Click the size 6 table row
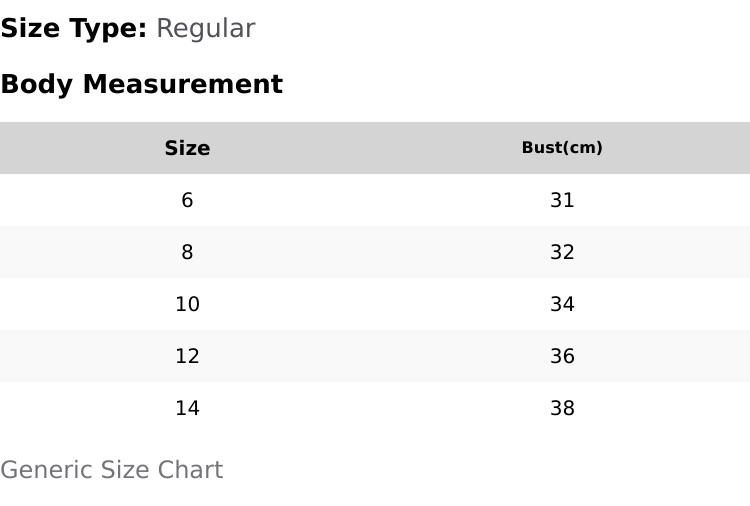 375,200
